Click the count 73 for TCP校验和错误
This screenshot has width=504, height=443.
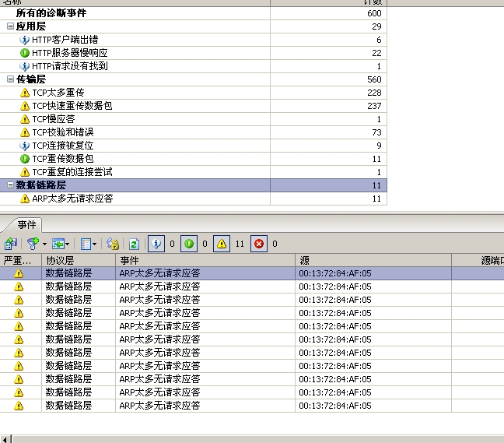click(376, 132)
